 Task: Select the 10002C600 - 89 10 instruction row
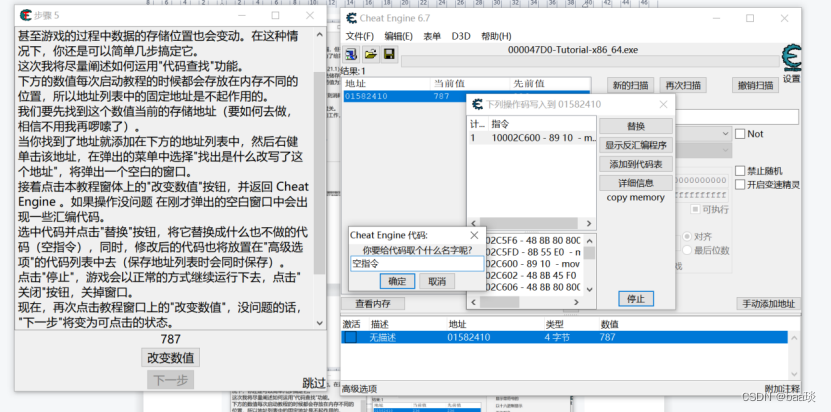tap(532, 138)
